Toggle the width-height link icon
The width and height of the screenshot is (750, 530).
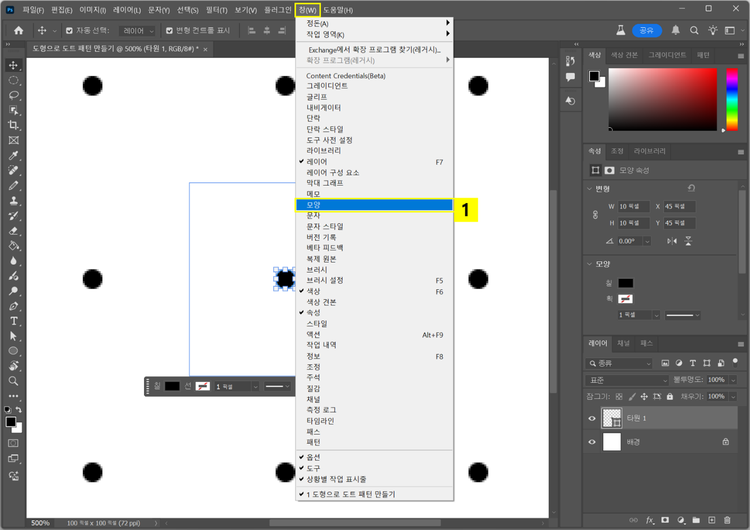[595, 215]
